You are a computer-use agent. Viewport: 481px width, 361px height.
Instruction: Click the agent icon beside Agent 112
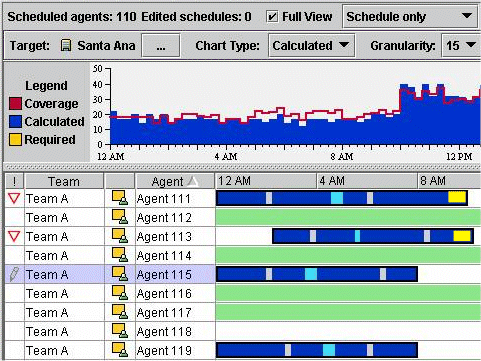pos(120,217)
